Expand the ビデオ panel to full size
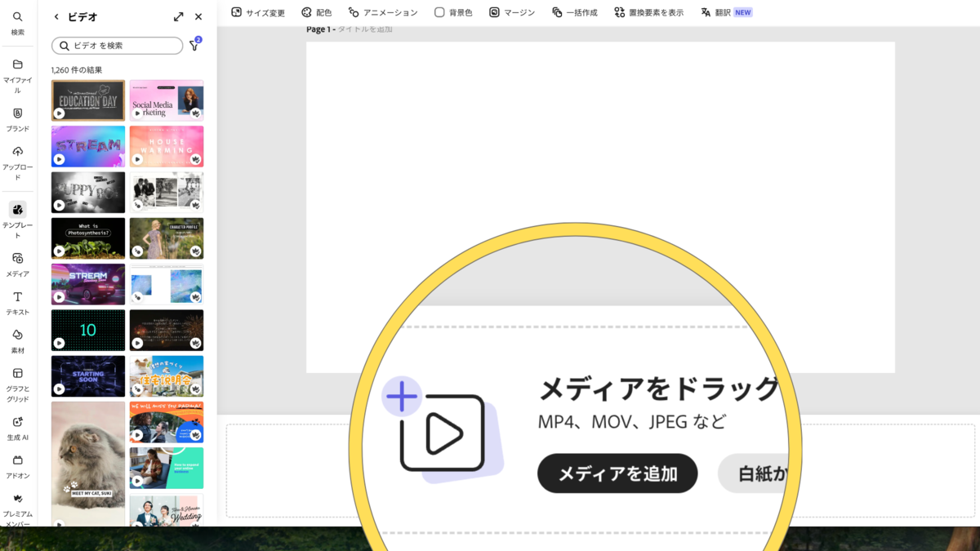Screen dimensions: 980x551 [x=179, y=16]
